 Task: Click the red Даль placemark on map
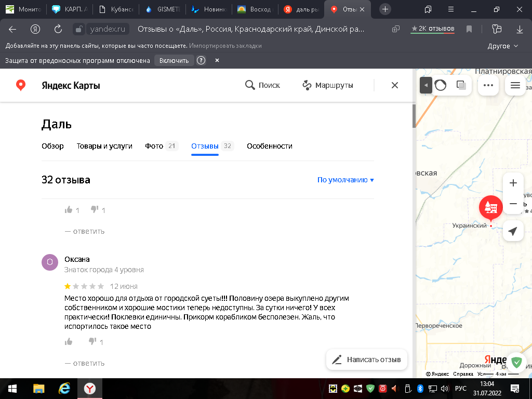[x=490, y=208]
